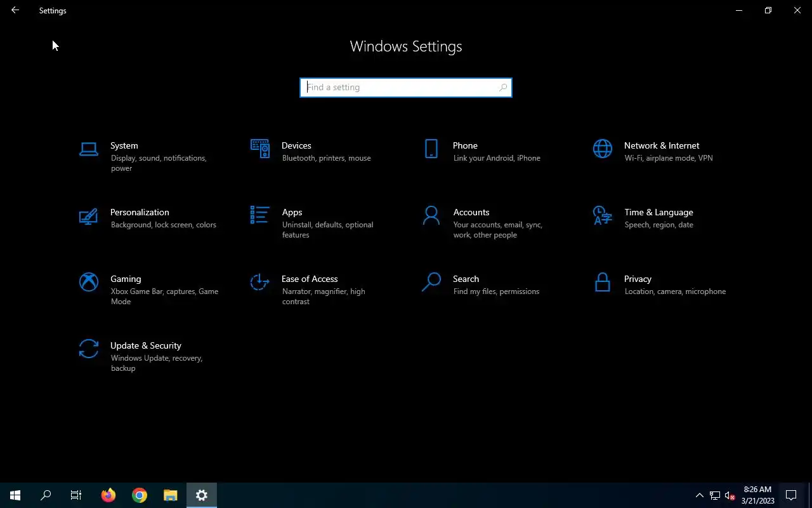812x508 pixels.
Task: Open Personalization paintbrush icon
Action: [x=89, y=216]
